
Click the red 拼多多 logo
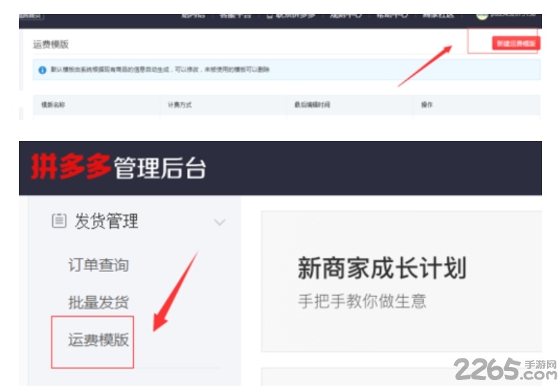click(x=71, y=168)
